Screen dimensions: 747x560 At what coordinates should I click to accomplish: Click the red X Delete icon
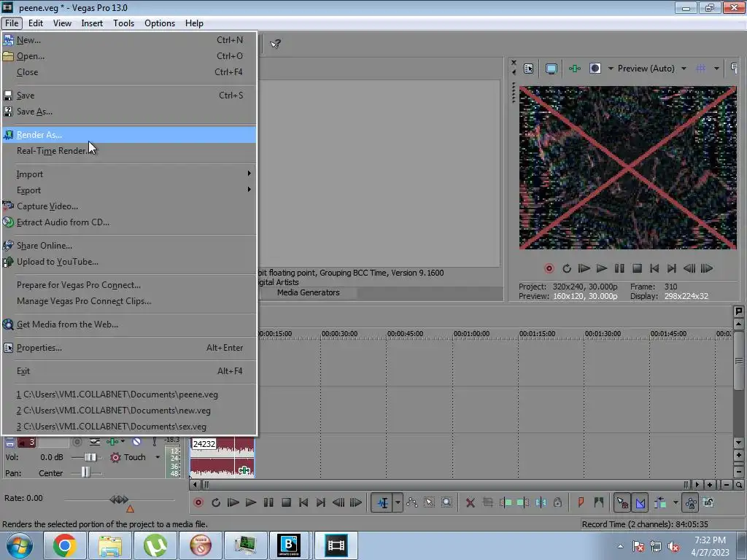coord(471,502)
